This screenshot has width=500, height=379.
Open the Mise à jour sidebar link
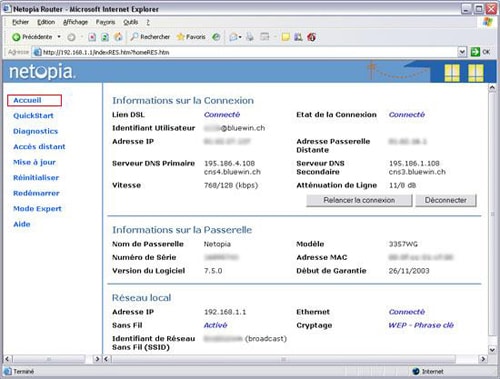(x=34, y=162)
